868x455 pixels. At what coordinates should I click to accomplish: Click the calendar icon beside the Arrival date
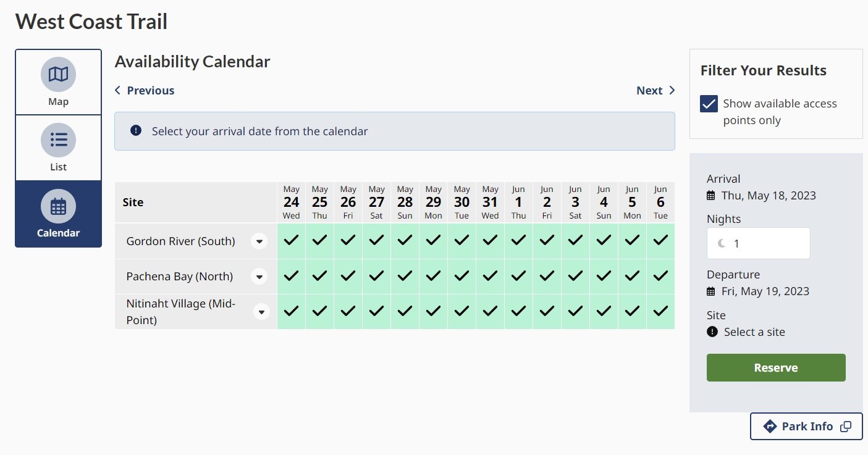712,195
